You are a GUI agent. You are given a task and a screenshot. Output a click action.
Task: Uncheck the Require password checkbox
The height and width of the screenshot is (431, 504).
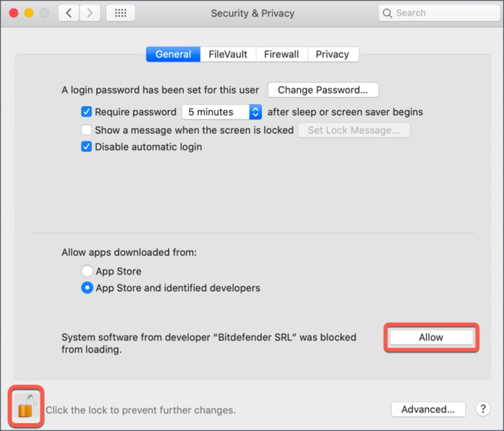pos(87,112)
